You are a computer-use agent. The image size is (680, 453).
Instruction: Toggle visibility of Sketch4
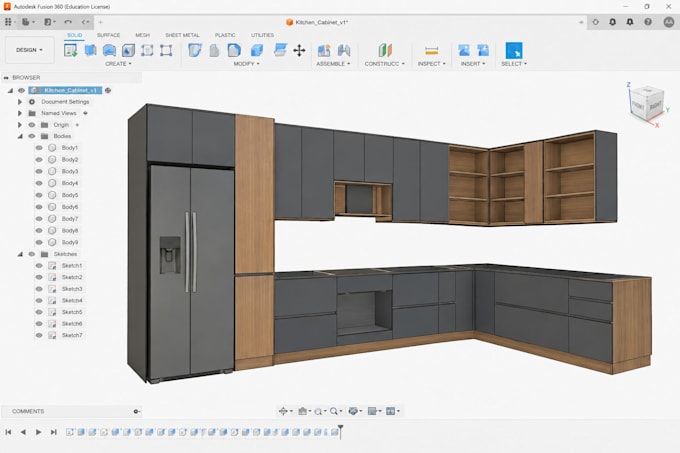(39, 300)
